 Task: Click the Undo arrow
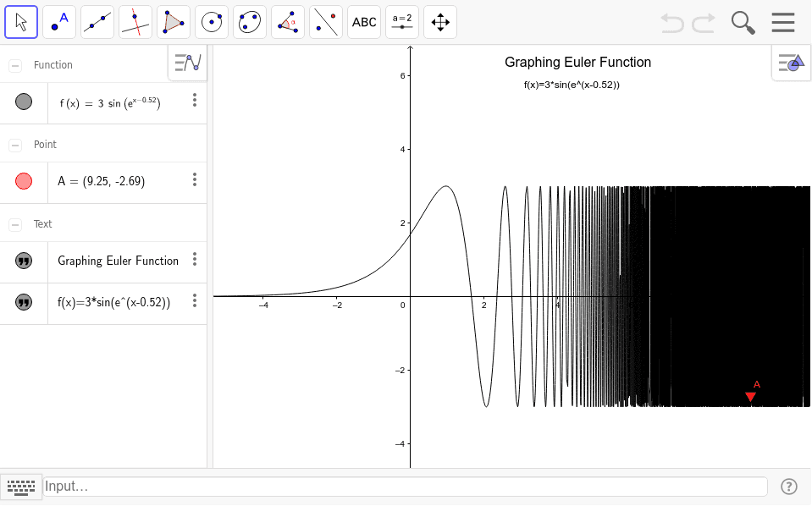(672, 23)
